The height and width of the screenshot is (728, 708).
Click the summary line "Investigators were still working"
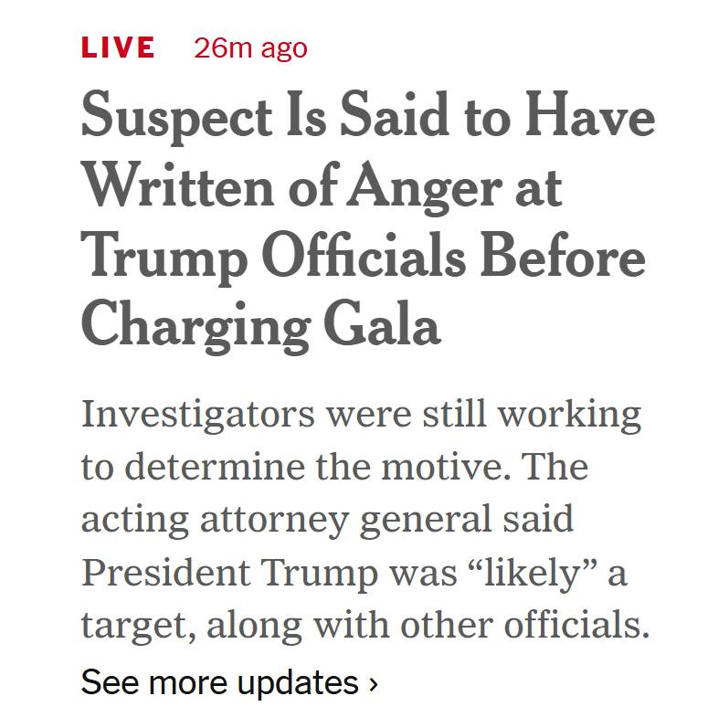(x=361, y=415)
